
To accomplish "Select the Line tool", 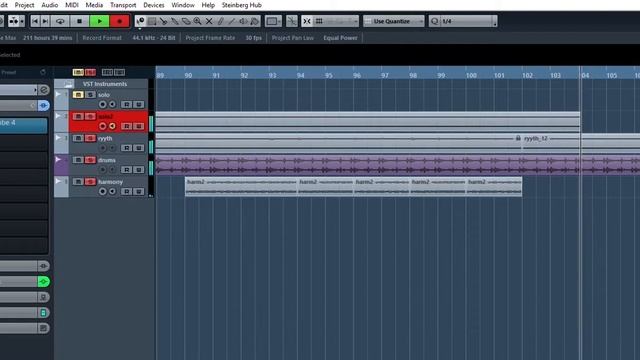I will [x=232, y=21].
